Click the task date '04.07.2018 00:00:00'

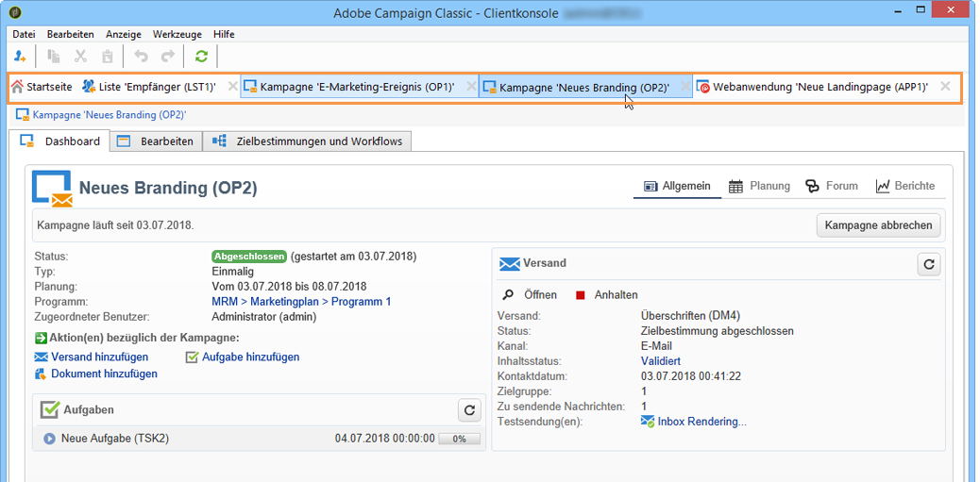[x=385, y=439]
